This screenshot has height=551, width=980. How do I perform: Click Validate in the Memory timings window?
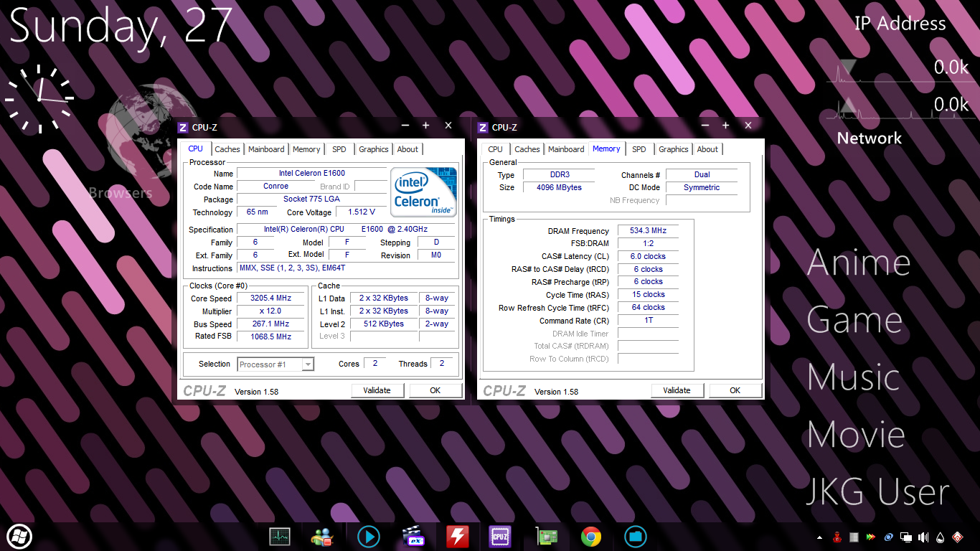[x=677, y=390]
